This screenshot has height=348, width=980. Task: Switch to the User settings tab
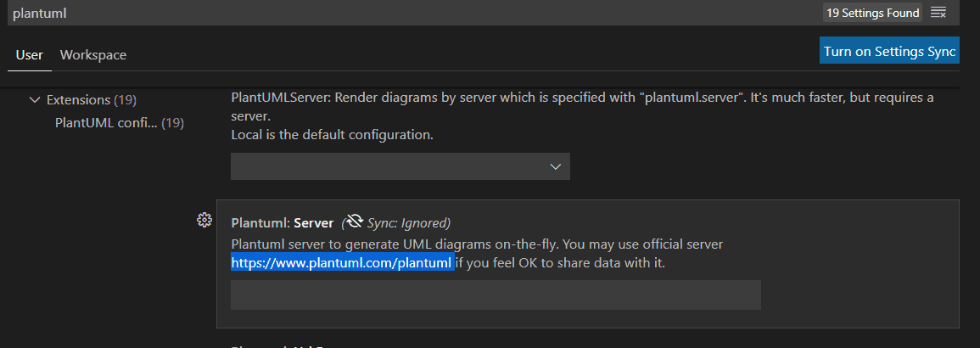coord(30,55)
